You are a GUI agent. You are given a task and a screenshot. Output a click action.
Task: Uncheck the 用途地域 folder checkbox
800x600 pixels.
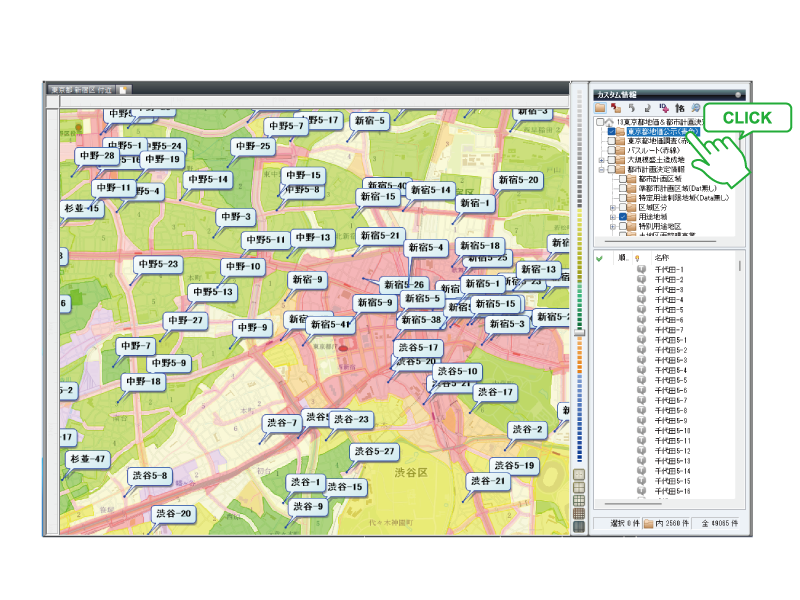(x=623, y=217)
